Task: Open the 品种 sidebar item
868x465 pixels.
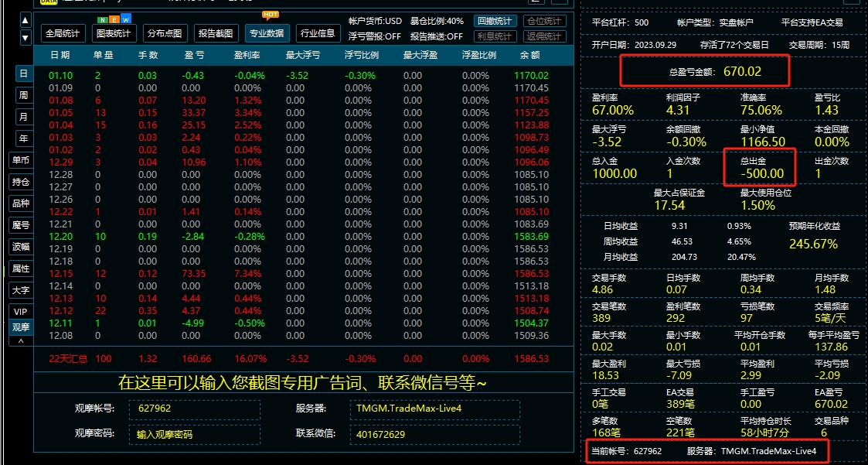Action: 21,203
